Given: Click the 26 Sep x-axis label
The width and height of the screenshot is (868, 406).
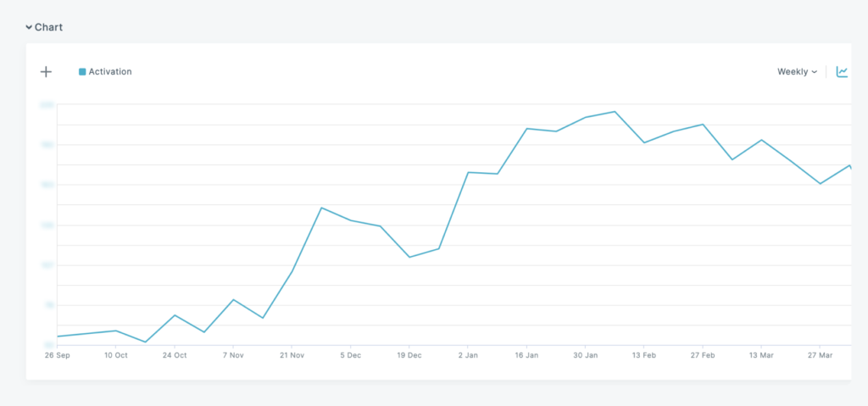Looking at the screenshot, I should pos(57,355).
